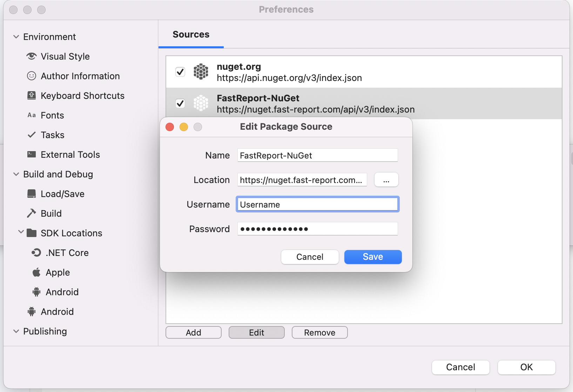Click OK in the Preferences window
Screen dimensions: 573x392
pos(527,367)
